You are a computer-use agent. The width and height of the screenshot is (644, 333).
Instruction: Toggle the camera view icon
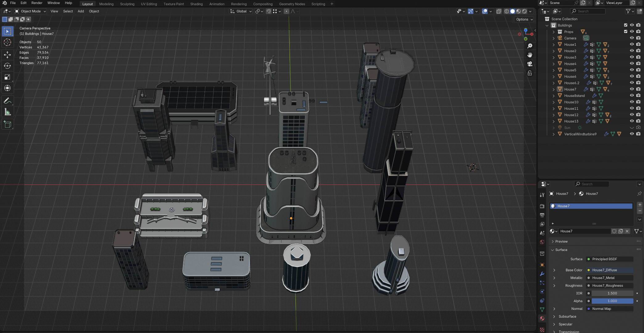tap(530, 64)
